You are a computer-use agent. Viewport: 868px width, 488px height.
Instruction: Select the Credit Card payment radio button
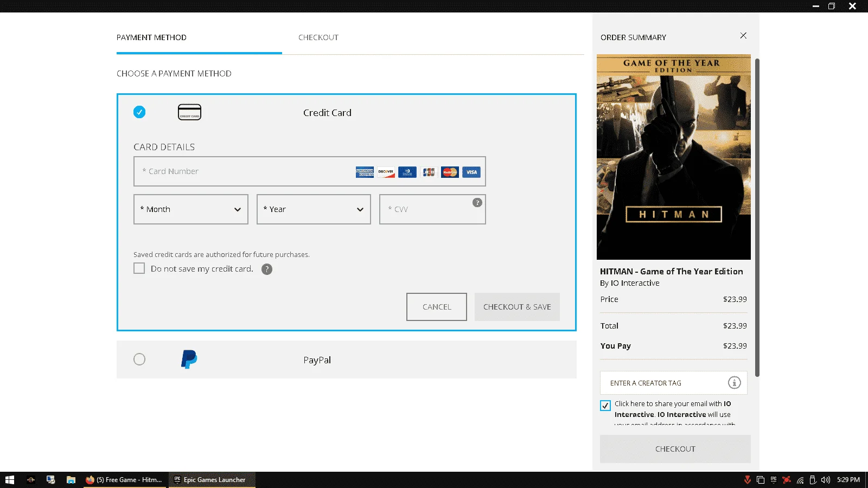tap(139, 112)
